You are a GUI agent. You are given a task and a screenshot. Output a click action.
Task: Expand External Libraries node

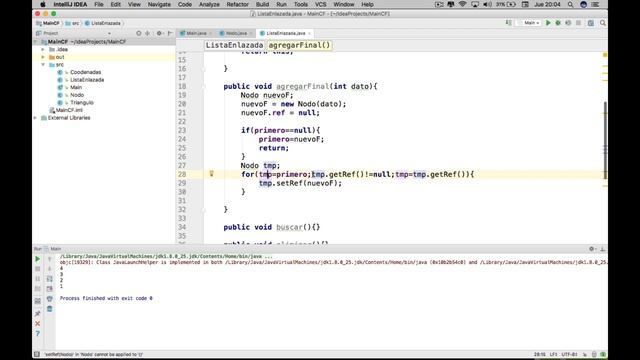tap(36, 118)
